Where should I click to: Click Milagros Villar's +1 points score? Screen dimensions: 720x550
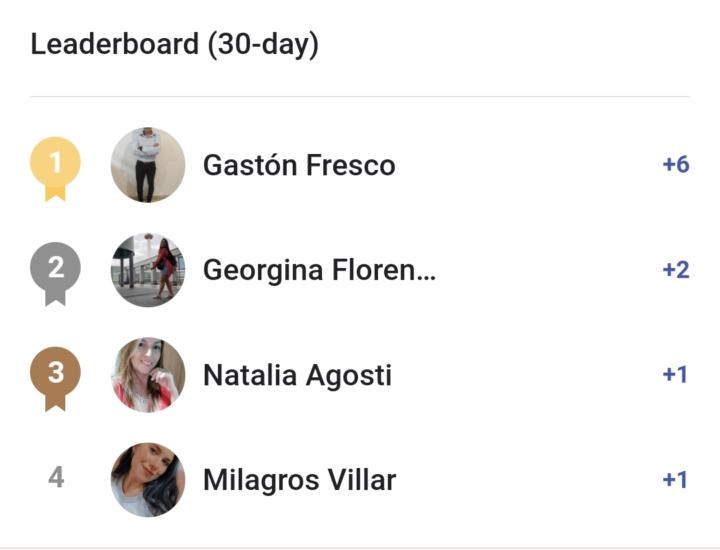pos(676,480)
